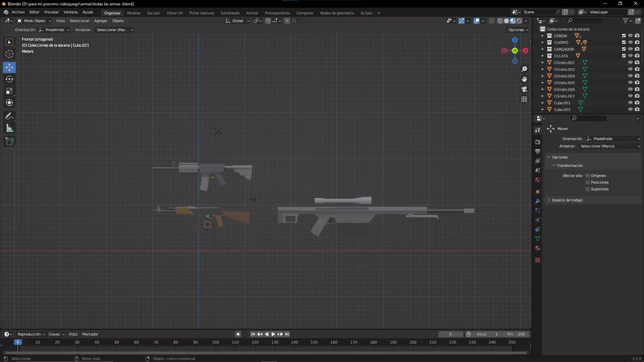Select the Rotate tool in toolbar
Screen dimensions: 644x362
(x=9, y=79)
